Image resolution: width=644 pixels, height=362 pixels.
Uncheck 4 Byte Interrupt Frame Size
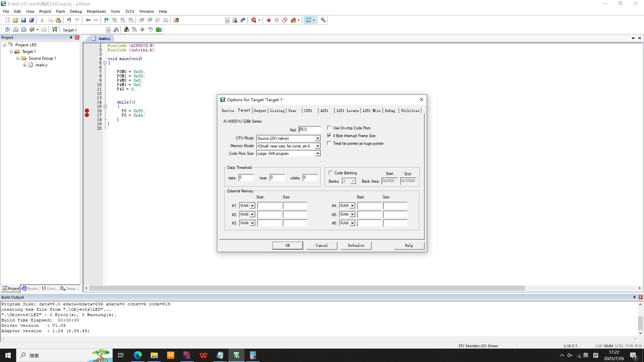[x=329, y=135]
